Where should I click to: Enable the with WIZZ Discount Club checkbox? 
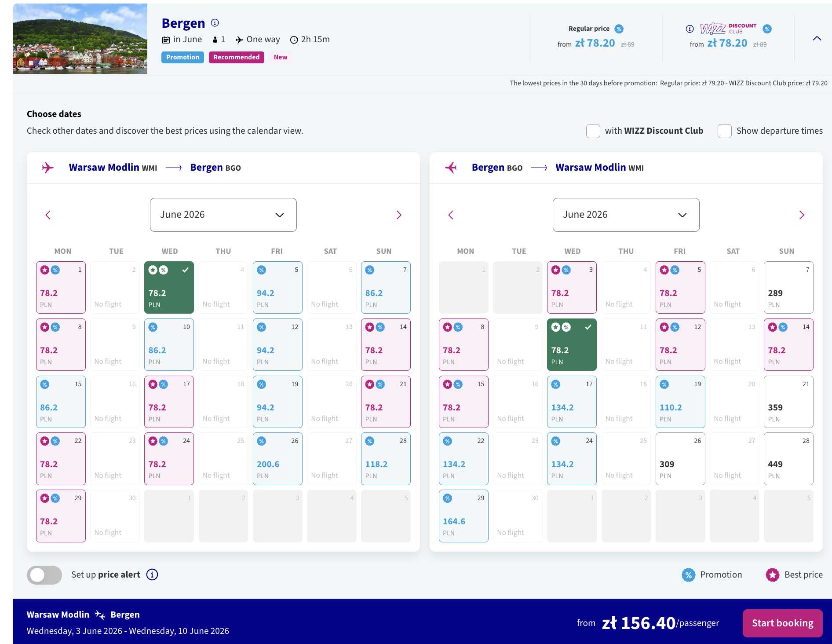point(593,131)
